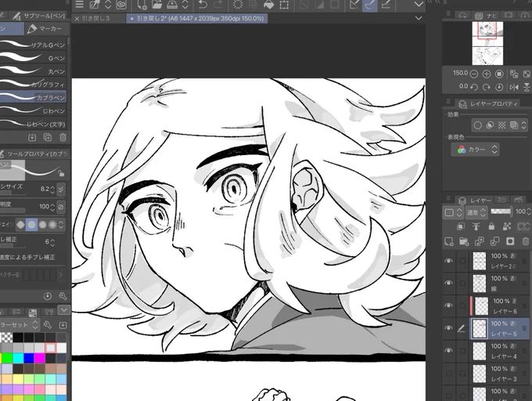Show レイヤー 3 via its visibility box
Viewport: 532px width, 401px height.
click(448, 373)
